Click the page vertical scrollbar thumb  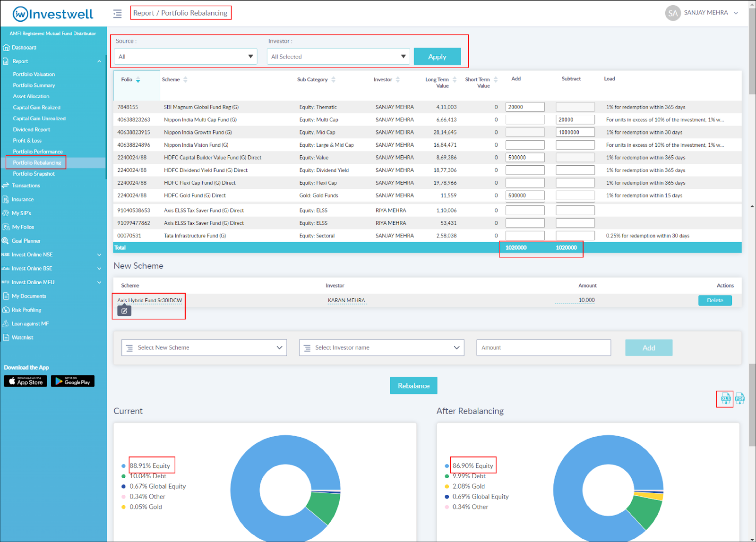click(x=752, y=51)
